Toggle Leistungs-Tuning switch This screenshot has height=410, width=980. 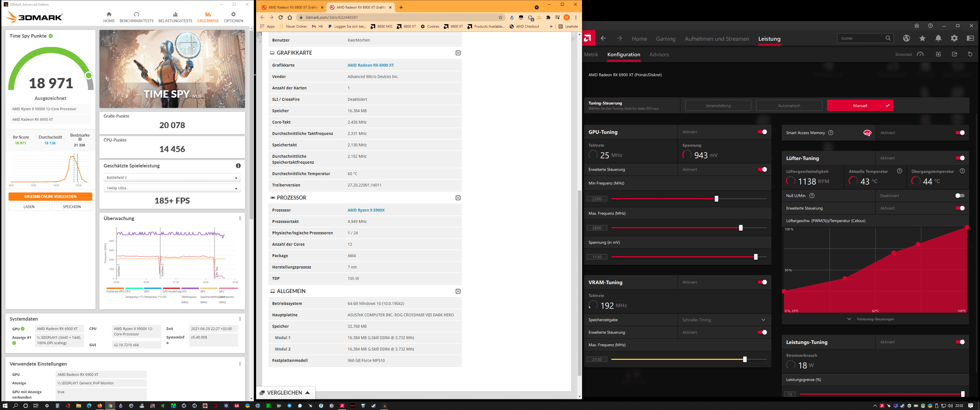click(960, 342)
